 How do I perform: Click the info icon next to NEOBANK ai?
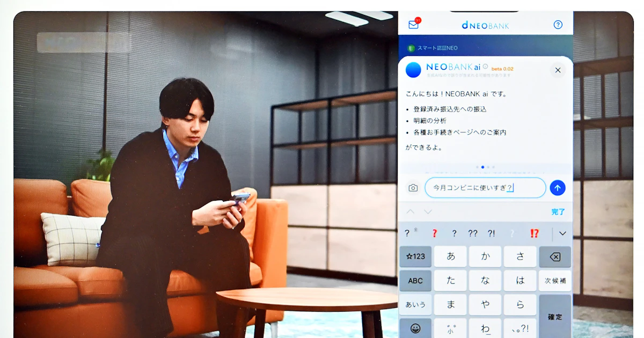tap(485, 67)
